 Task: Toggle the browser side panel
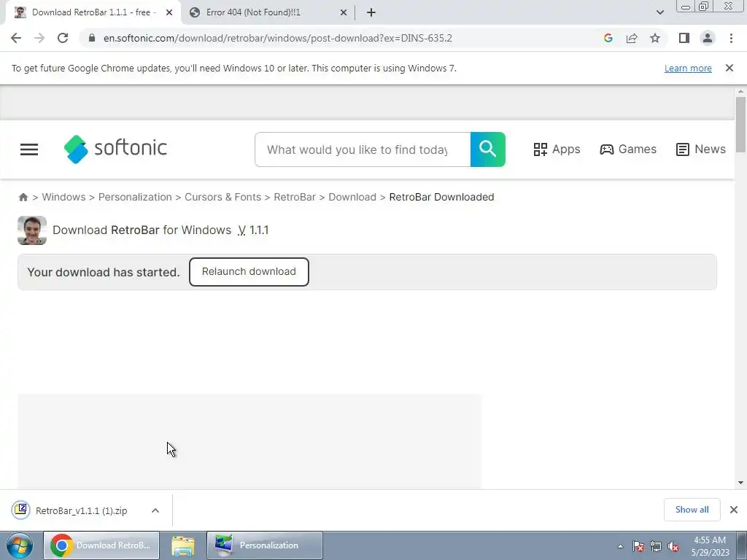pos(684,38)
